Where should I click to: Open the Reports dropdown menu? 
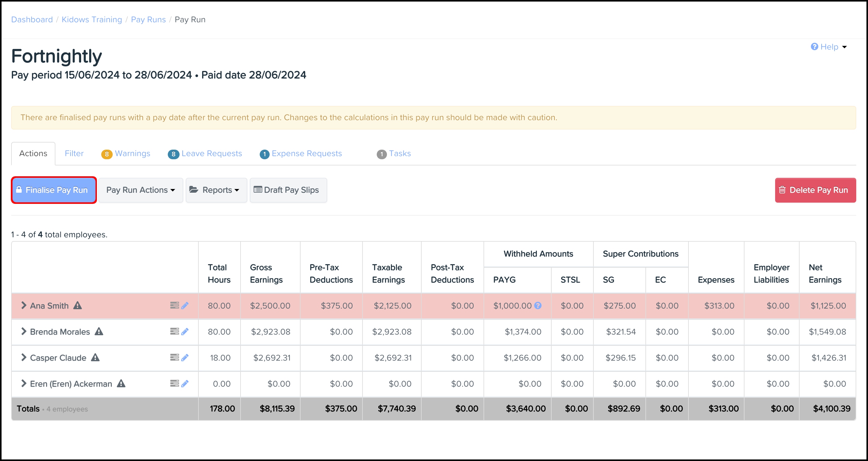[x=216, y=190]
